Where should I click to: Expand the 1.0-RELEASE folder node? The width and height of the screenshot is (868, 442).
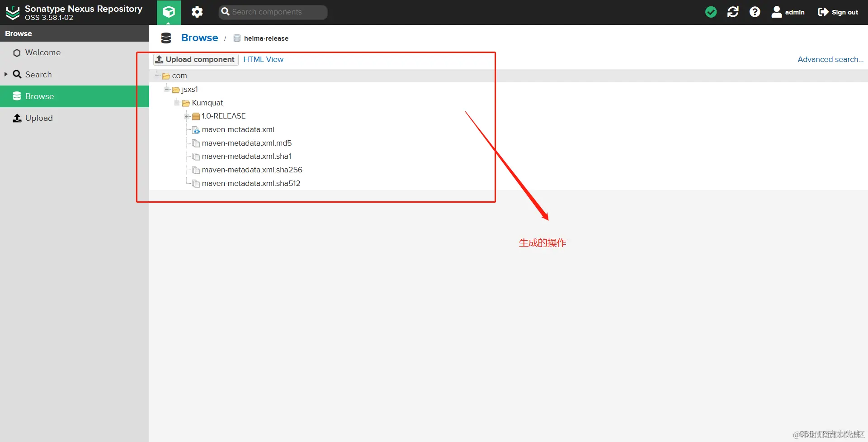[187, 116]
